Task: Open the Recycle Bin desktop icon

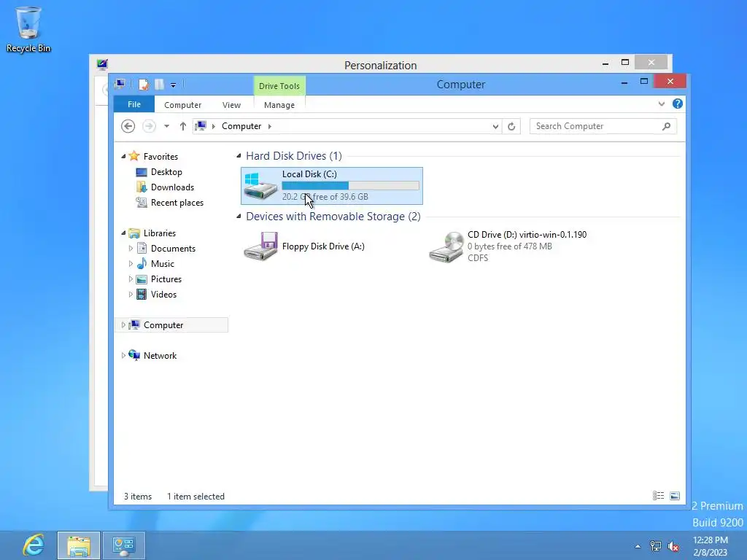Action: 28,28
